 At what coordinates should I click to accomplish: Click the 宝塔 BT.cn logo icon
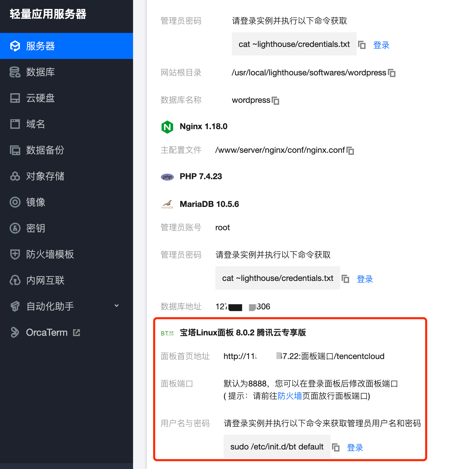(167, 333)
